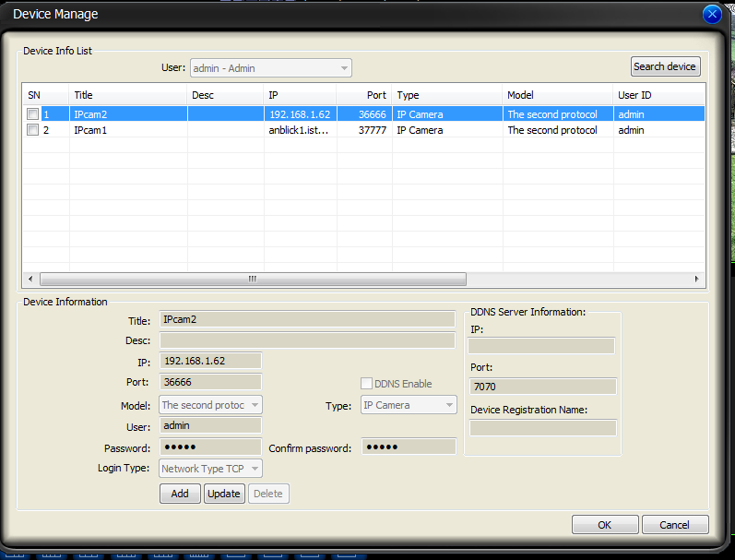Focus the DDNS Port field showing 7070
Image resolution: width=735 pixels, height=560 pixels.
[x=543, y=387]
